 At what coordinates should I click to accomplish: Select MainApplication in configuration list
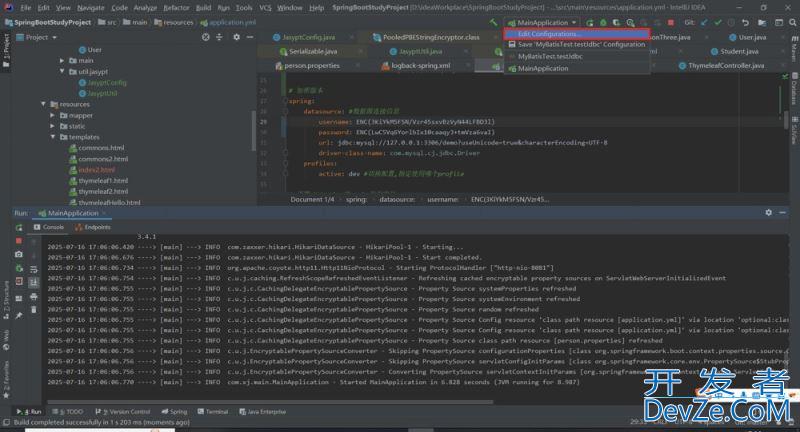[577, 68]
